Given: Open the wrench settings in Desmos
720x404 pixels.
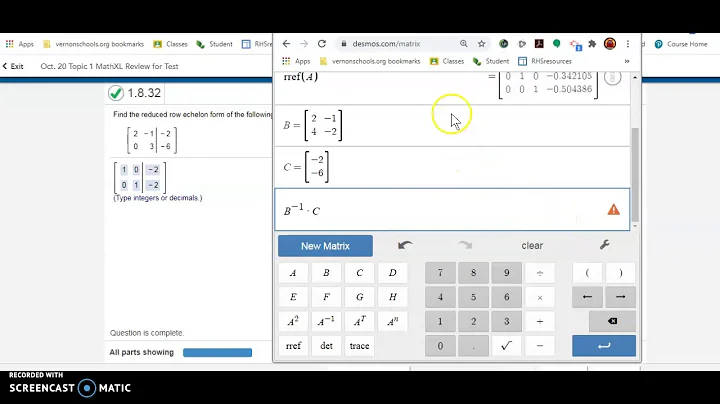Looking at the screenshot, I should [604, 245].
